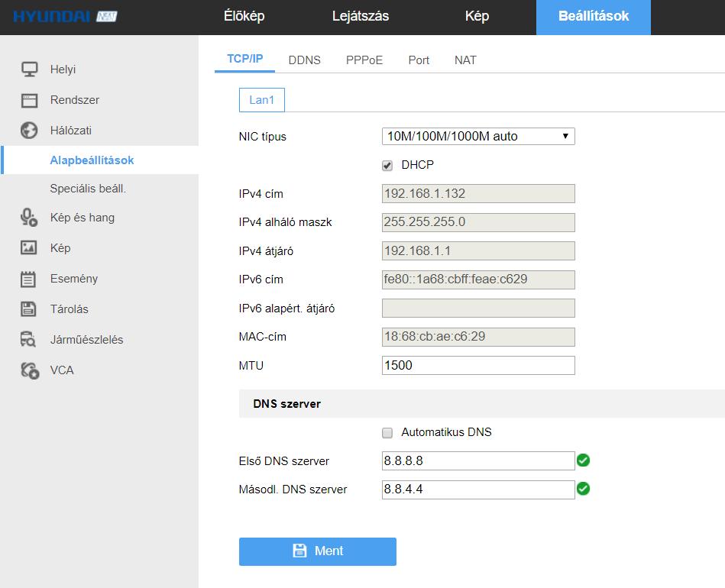The height and width of the screenshot is (588, 725).
Task: Open Speciális beáll. in sidebar
Action: click(88, 189)
